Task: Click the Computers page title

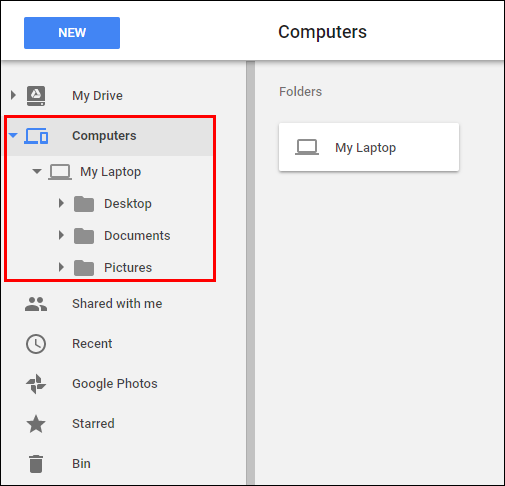Action: coord(322,32)
